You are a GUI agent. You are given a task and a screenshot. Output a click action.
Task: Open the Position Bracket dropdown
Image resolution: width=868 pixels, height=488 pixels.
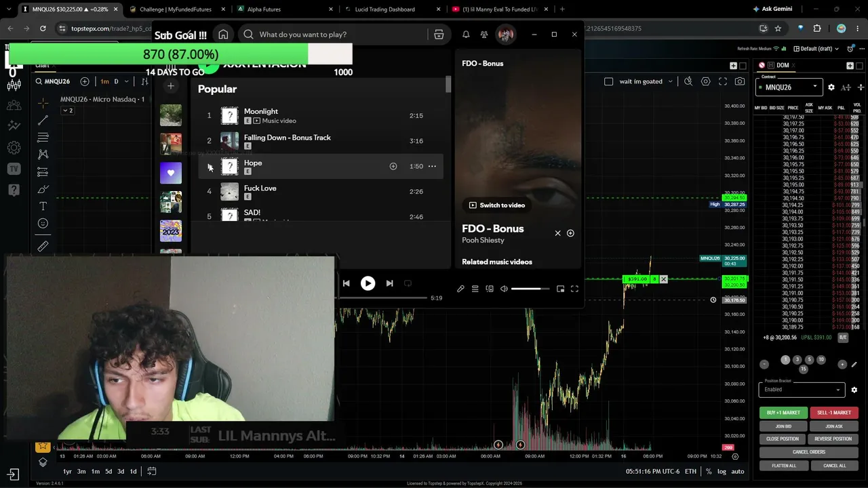(801, 390)
